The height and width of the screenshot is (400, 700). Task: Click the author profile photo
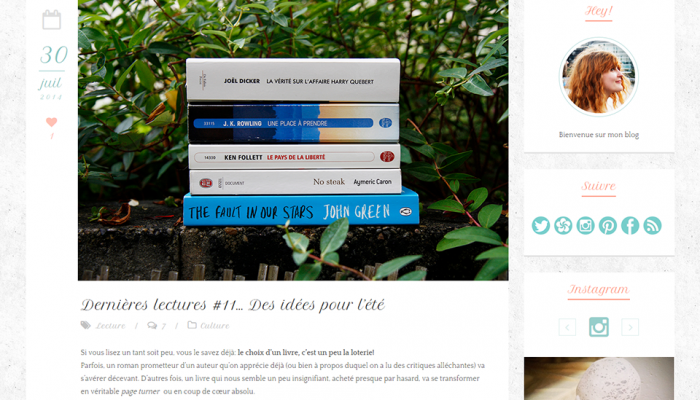click(x=599, y=77)
